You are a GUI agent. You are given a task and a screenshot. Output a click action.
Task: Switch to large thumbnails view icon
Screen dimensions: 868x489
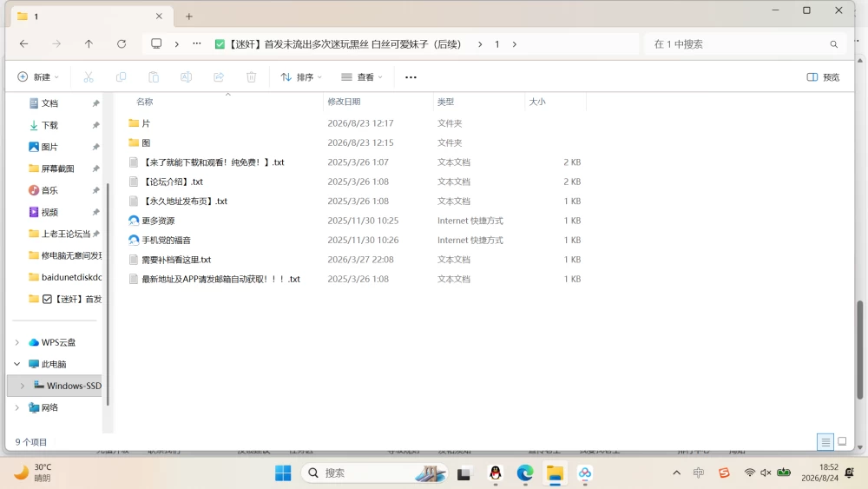point(842,441)
